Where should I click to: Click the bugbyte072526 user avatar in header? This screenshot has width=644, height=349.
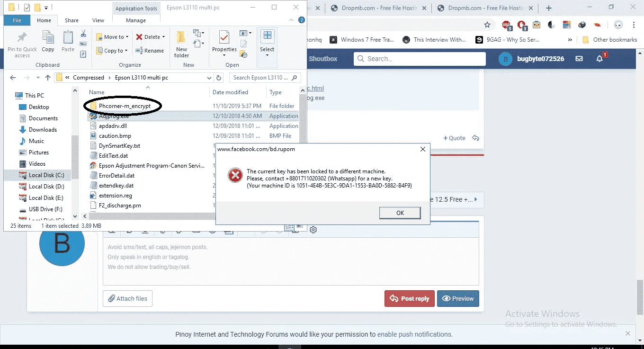[505, 59]
